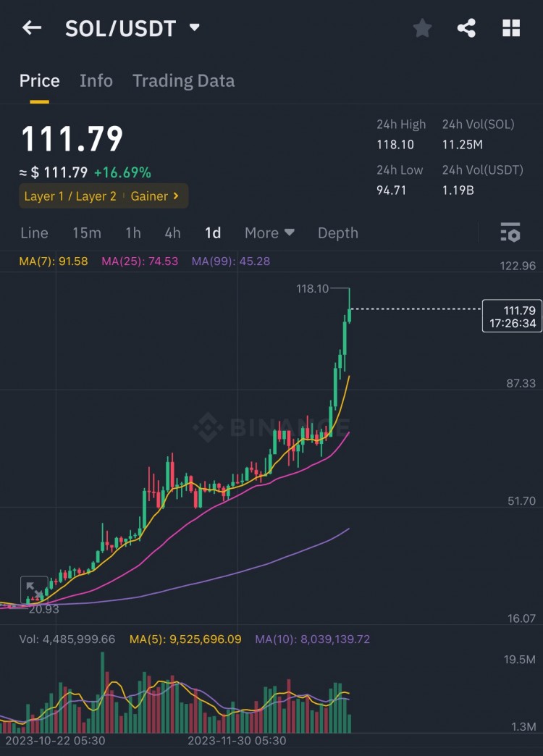The image size is (543, 756).
Task: Tap the 20.93 low marker on chart
Action: (43, 609)
